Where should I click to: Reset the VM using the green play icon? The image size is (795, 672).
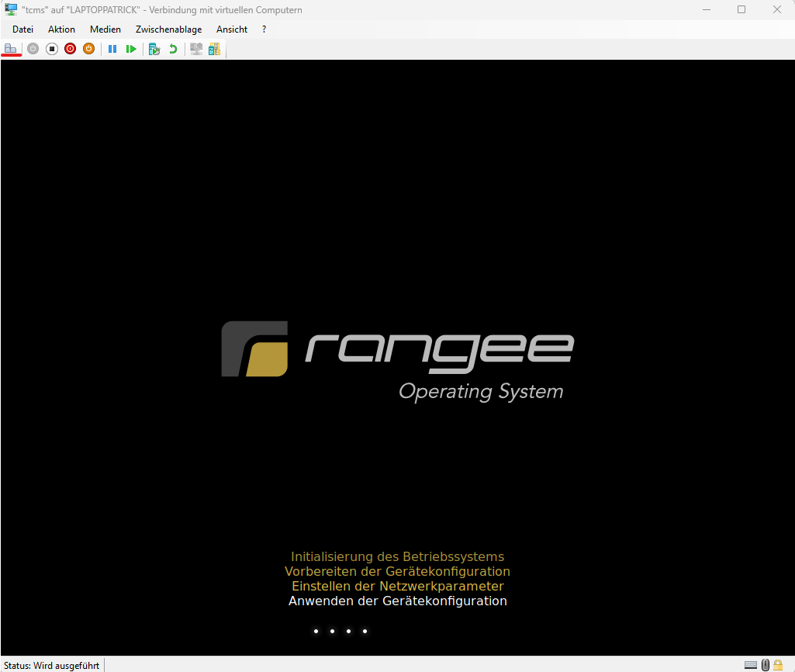131,49
